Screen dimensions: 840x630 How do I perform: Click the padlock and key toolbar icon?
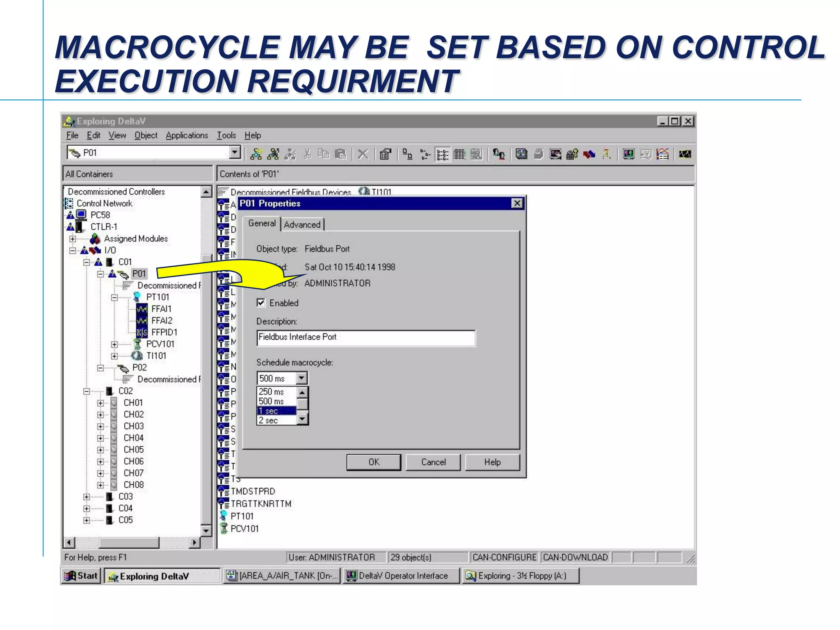[572, 154]
